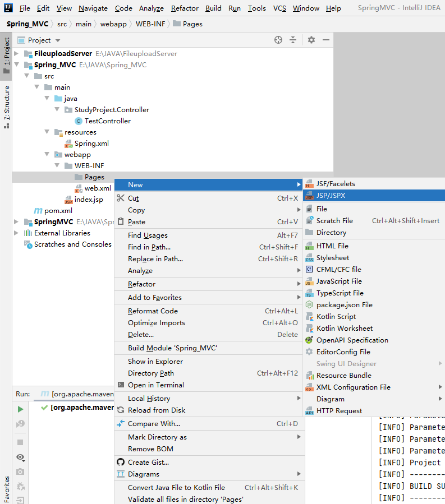
Task: Click the Reload from Disk icon
Action: coord(121,410)
